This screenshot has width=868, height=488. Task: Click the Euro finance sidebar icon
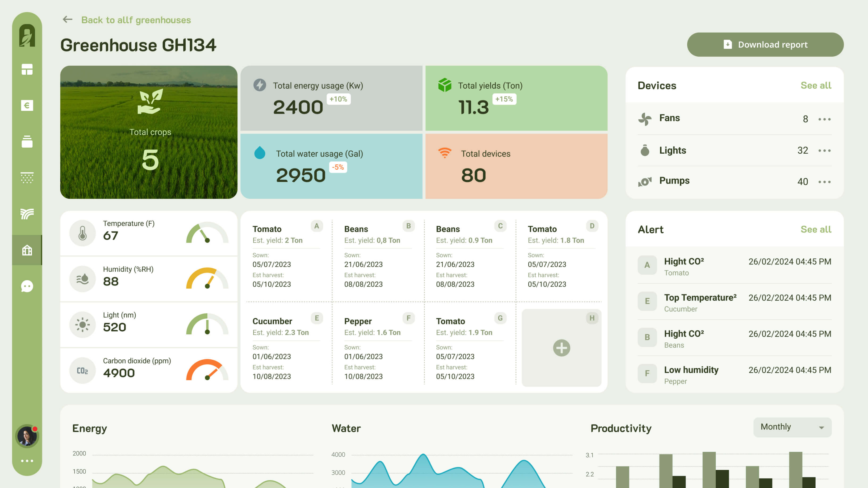click(27, 106)
